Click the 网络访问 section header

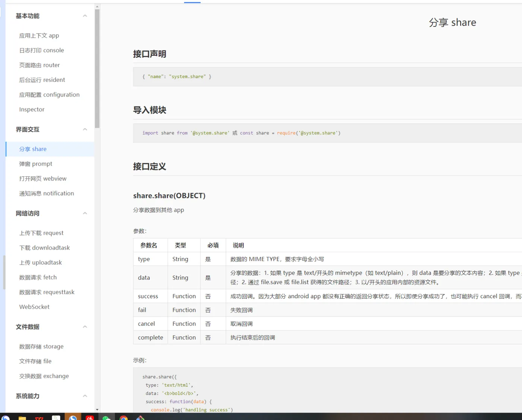tap(27, 213)
